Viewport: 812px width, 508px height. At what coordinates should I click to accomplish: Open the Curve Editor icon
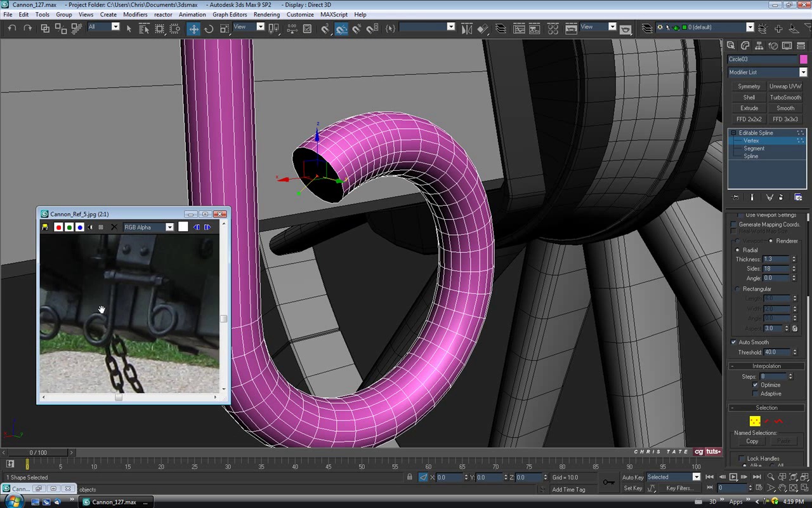(519, 29)
